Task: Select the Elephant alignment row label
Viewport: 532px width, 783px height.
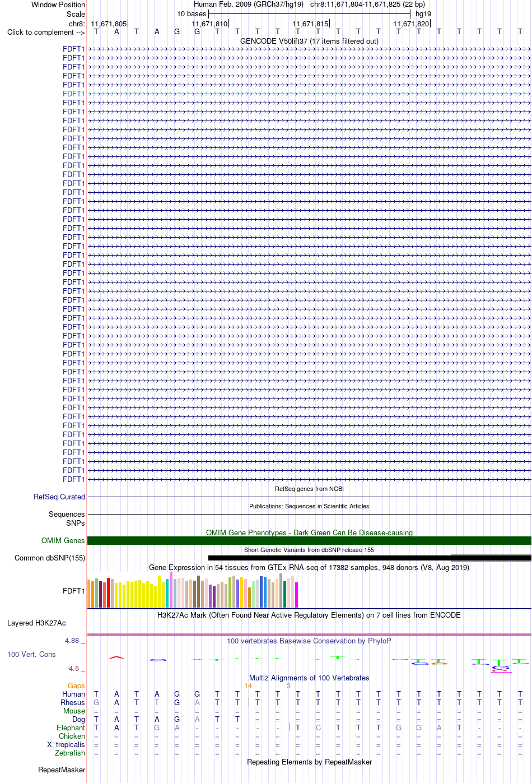Action: (71, 728)
